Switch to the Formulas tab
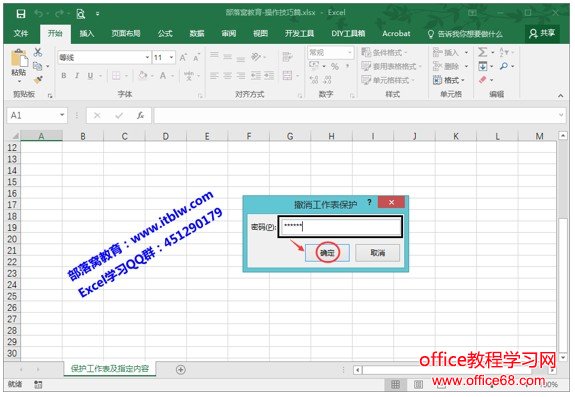This screenshot has width=575, height=397. click(x=165, y=33)
